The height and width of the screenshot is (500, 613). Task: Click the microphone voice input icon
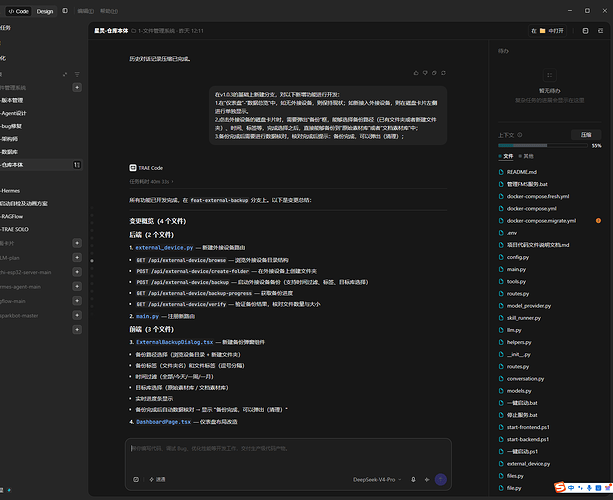point(413,479)
